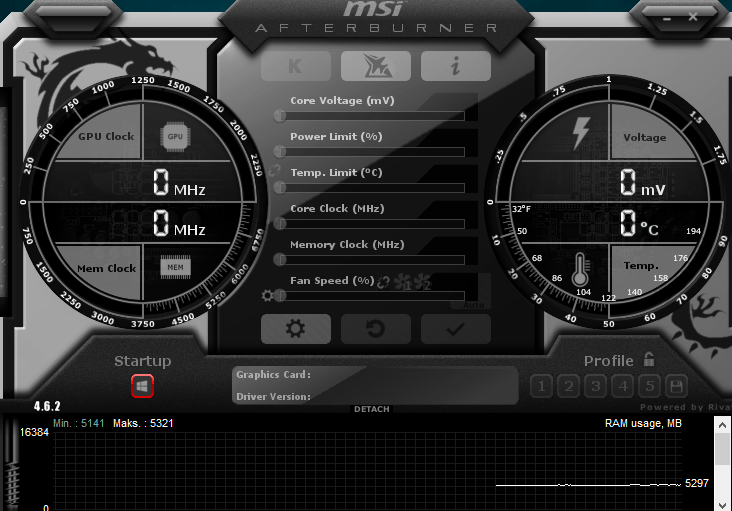Select profile slot 1
Screen dimensions: 732x511
(x=542, y=386)
